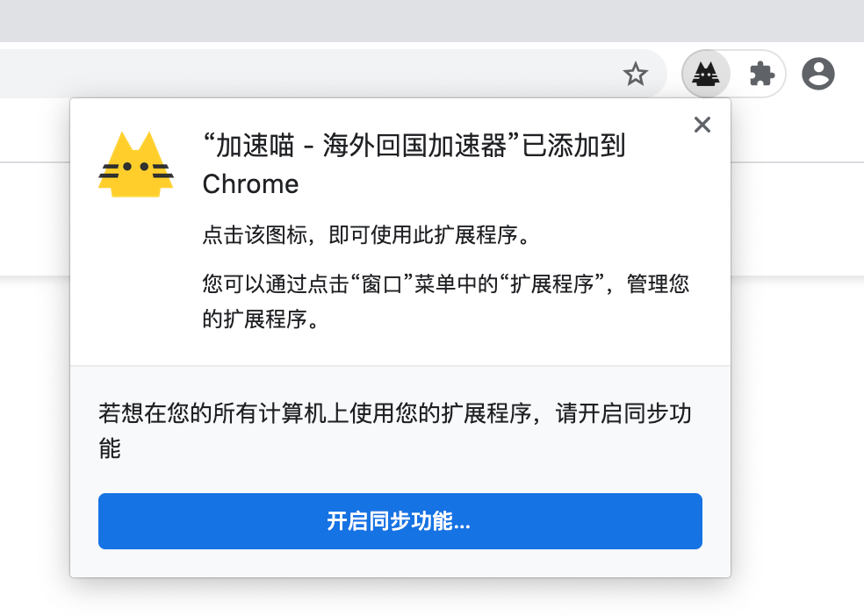Screen dimensions: 864x616
Task: Click the yellow cat logo in popup
Action: 135,164
